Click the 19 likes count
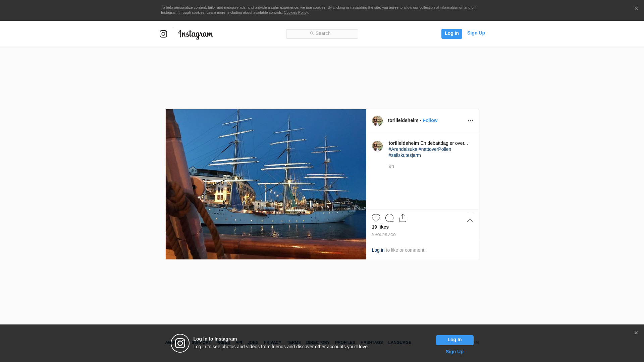The width and height of the screenshot is (644, 362). [x=380, y=227]
